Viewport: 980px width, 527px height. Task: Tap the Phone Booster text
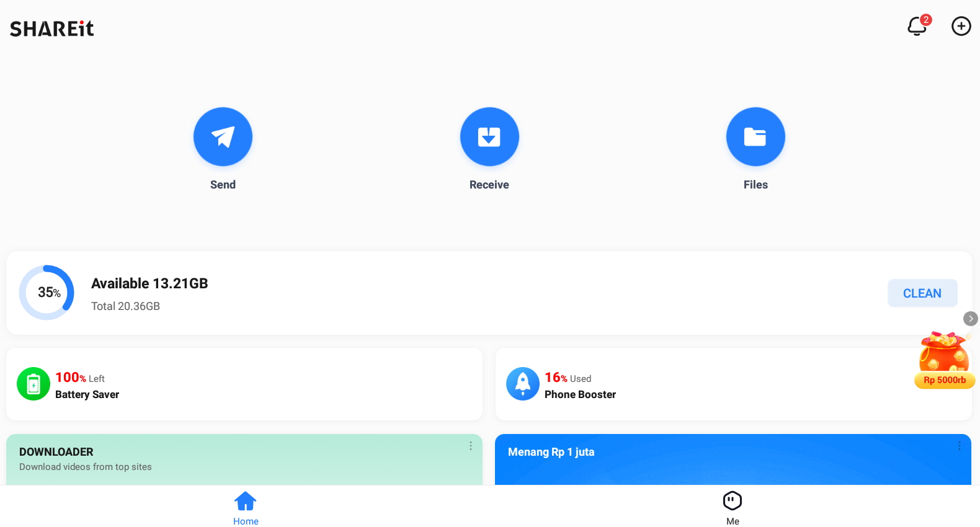click(x=580, y=394)
